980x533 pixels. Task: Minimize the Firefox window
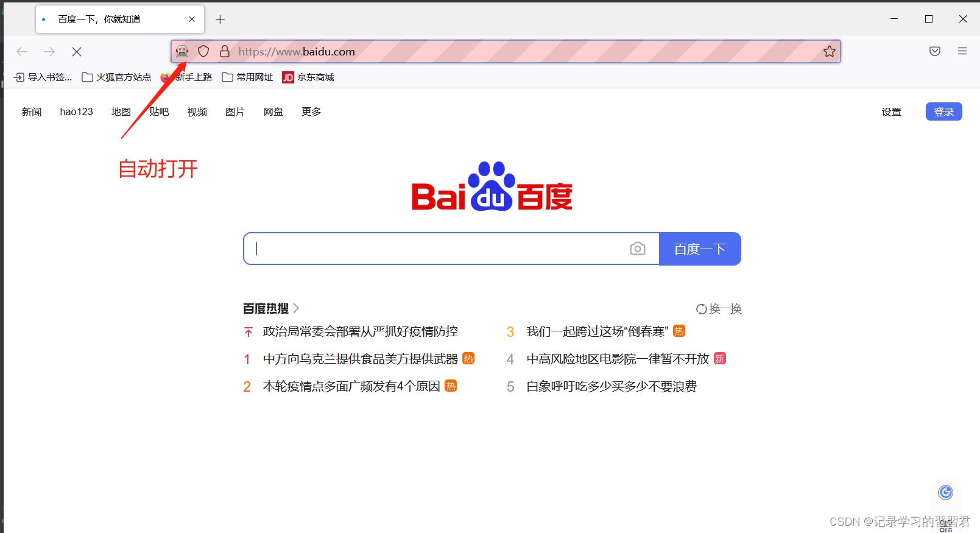(x=894, y=19)
